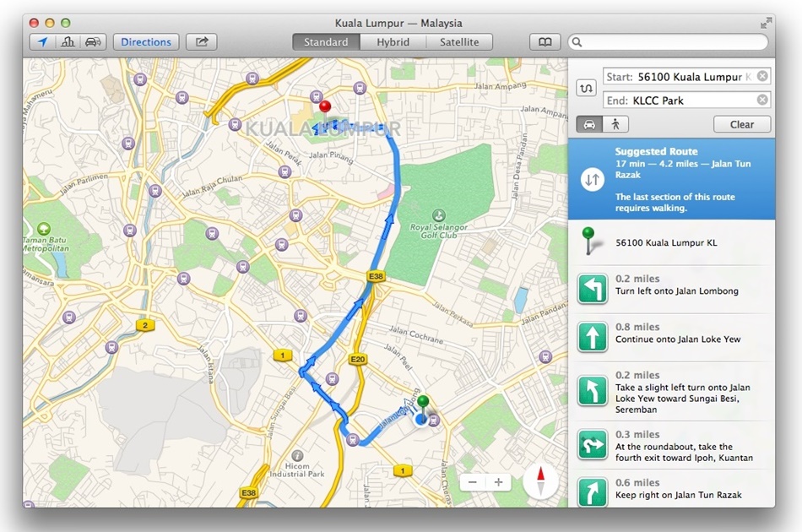Click the red destination pin on map

coord(325,107)
